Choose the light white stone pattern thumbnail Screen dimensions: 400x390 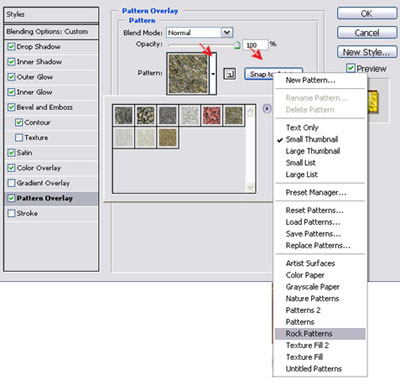(190, 115)
